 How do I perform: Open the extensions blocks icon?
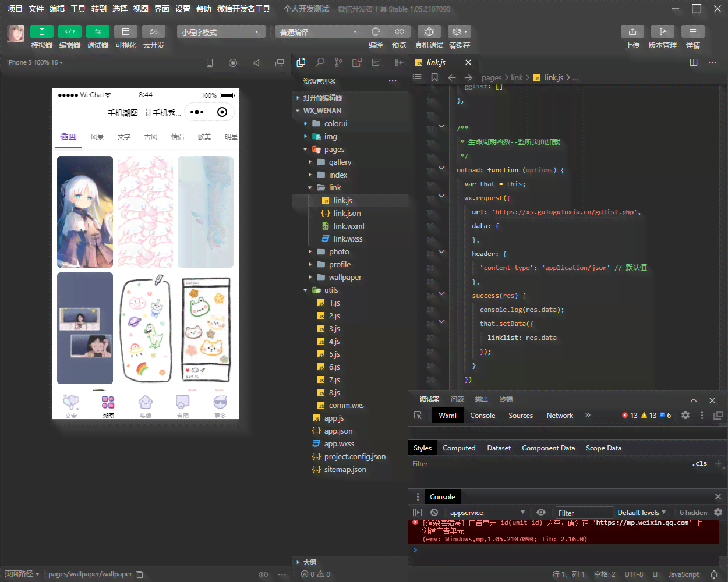point(357,62)
